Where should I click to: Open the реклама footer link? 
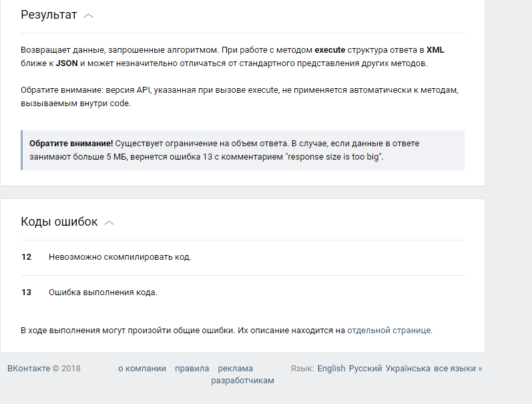coord(235,369)
